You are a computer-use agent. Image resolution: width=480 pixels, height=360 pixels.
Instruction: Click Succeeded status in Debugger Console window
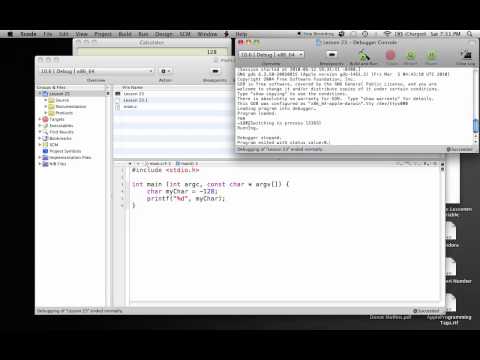pos(459,149)
